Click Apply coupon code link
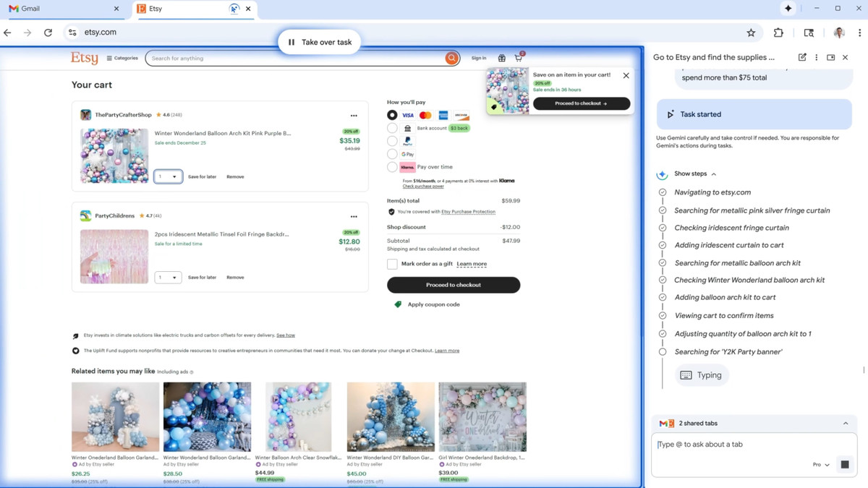The width and height of the screenshot is (868, 488). pyautogui.click(x=433, y=304)
